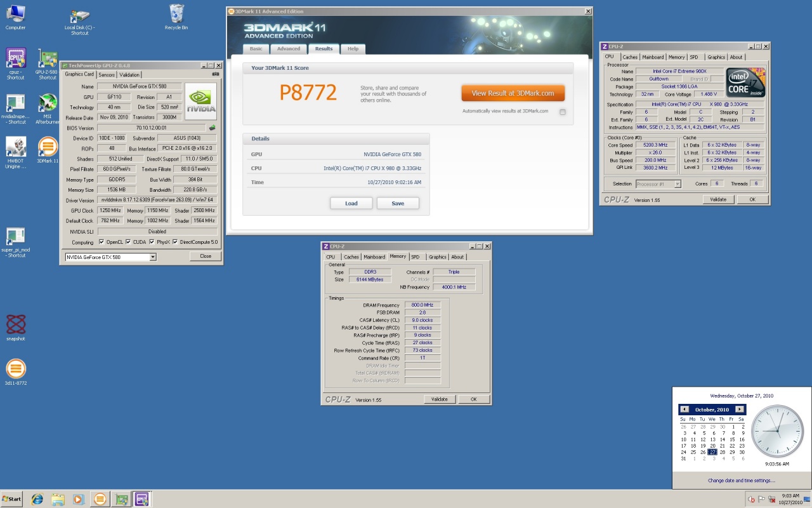Click the GPU-Z screenshot camera icon
The image size is (812, 508).
point(216,74)
